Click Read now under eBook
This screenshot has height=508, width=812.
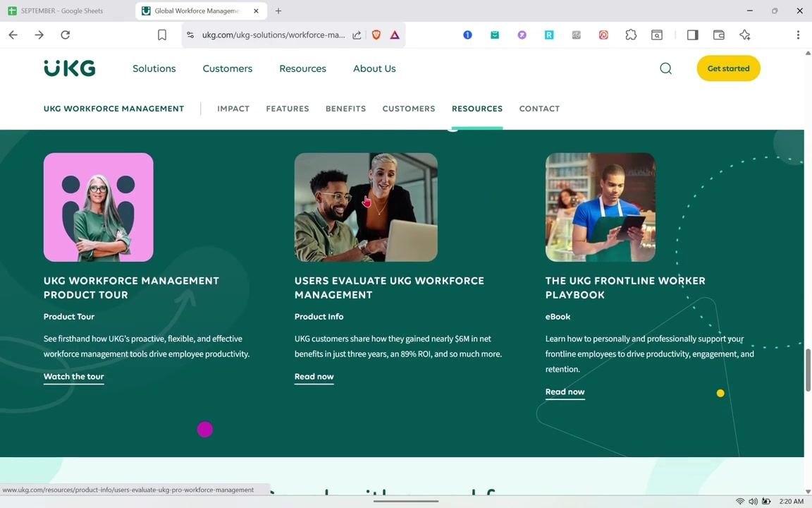pyautogui.click(x=565, y=392)
